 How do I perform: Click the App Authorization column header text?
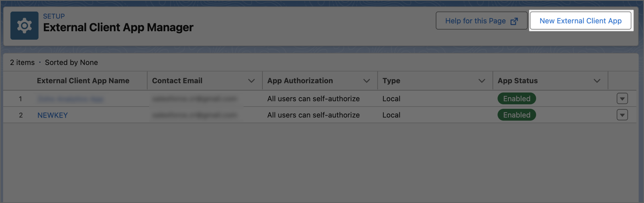tap(300, 81)
